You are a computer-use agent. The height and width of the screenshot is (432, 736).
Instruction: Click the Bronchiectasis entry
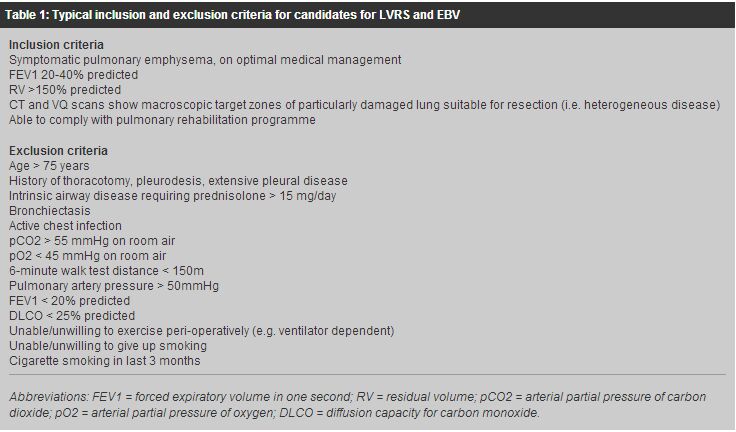[50, 211]
